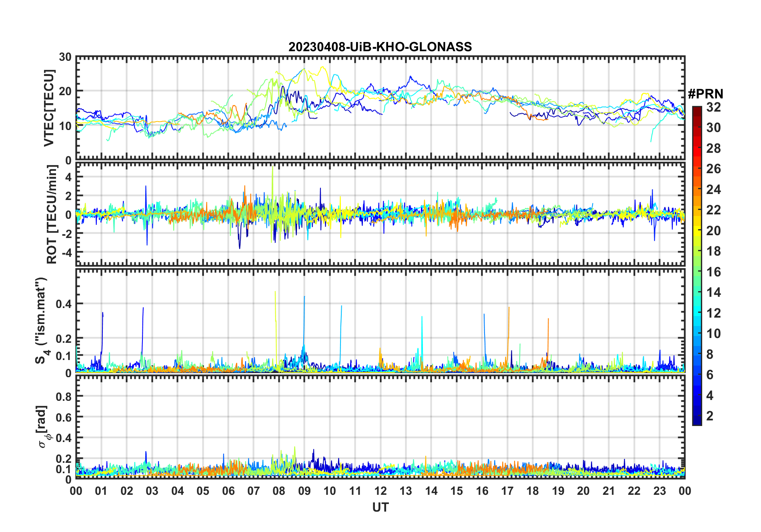This screenshot has height=532, width=761.
Task: Click the 23 hour tick label on the UT axis
Action: click(x=659, y=491)
